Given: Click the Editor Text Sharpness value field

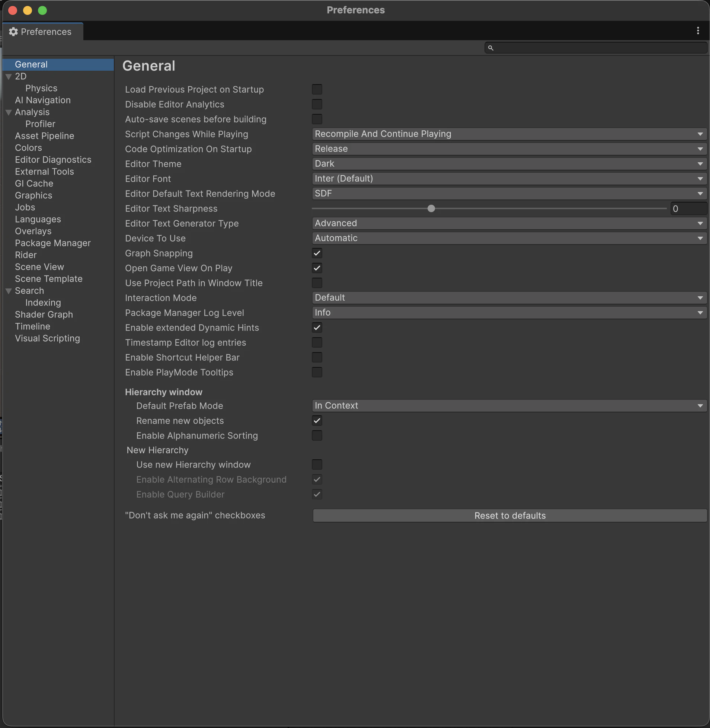Looking at the screenshot, I should (688, 208).
